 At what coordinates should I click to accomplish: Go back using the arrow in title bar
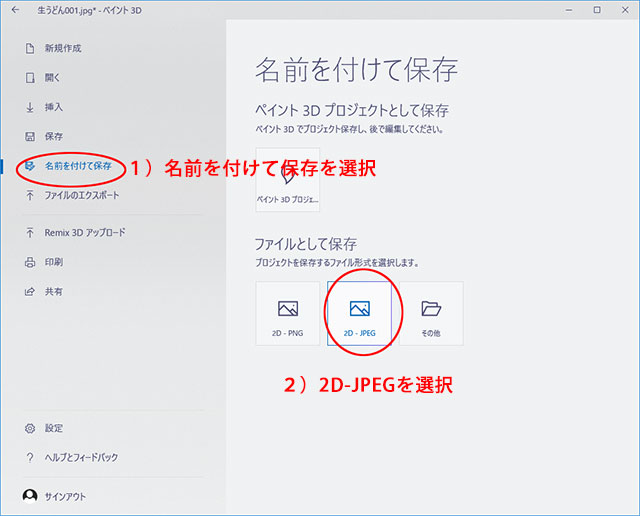click(x=15, y=10)
